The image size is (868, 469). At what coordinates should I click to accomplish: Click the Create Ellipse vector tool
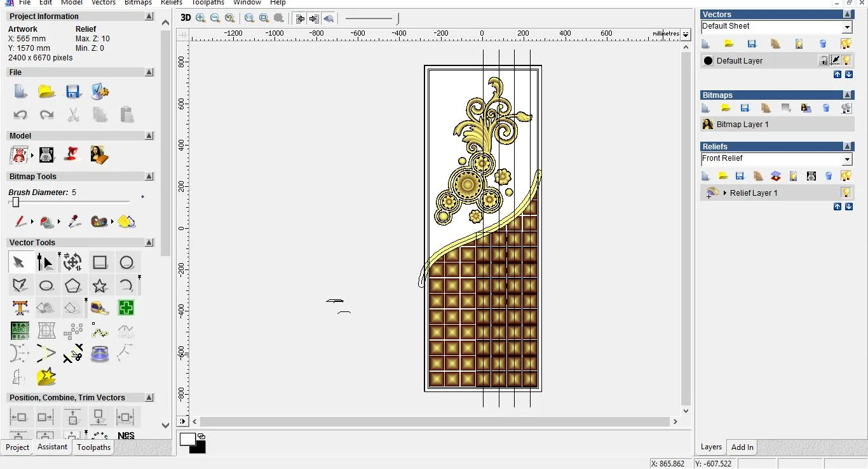(x=46, y=285)
